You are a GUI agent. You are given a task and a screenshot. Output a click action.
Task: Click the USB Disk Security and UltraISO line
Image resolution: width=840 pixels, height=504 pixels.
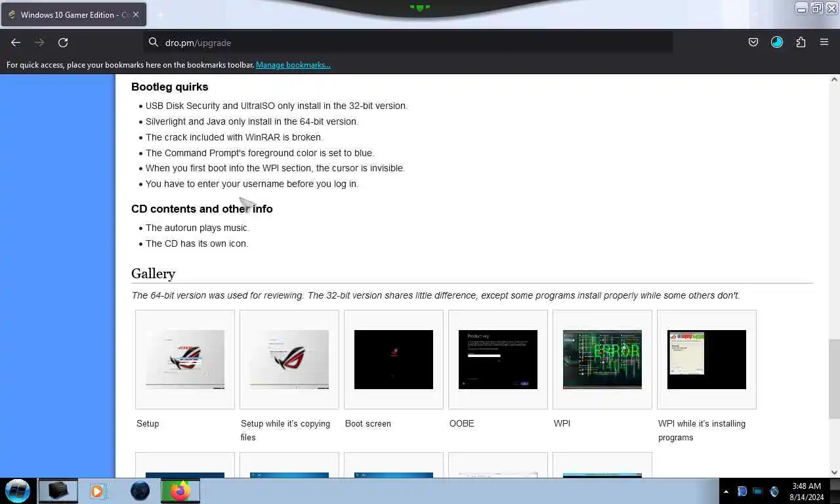[x=276, y=106]
